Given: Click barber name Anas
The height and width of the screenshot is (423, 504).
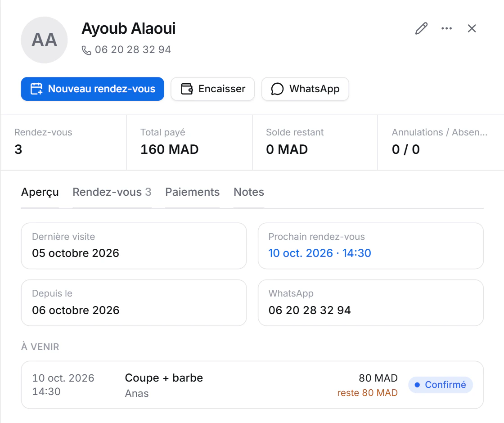Looking at the screenshot, I should (x=137, y=393).
